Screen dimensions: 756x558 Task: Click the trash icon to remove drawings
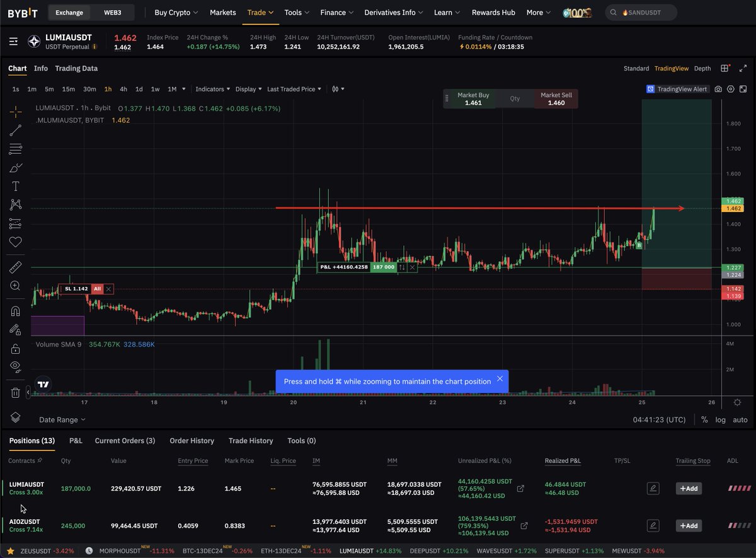(15, 392)
